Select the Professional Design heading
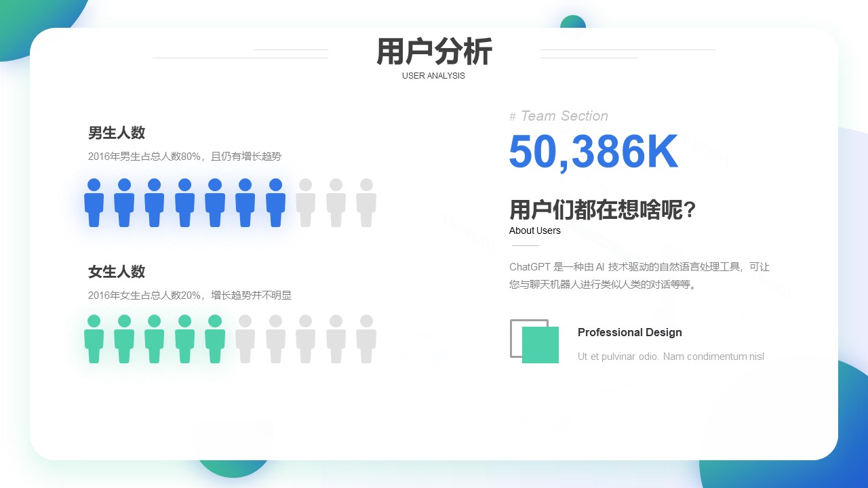This screenshot has height=488, width=868. 630,332
